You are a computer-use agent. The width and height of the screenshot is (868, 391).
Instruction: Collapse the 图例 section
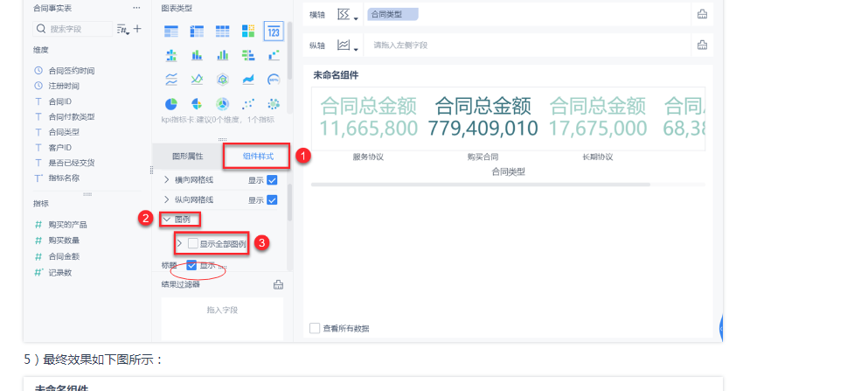167,220
